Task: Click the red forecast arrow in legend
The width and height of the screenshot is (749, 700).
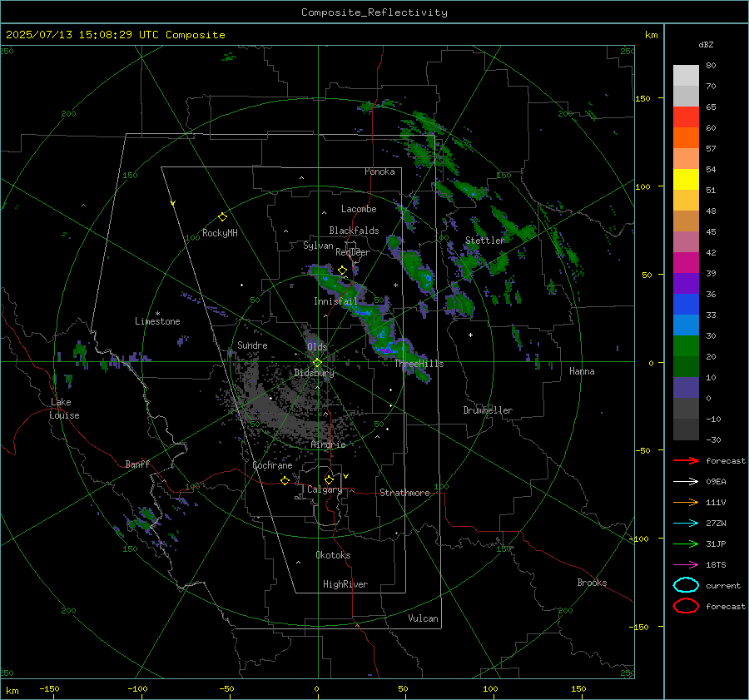Action: click(x=686, y=460)
